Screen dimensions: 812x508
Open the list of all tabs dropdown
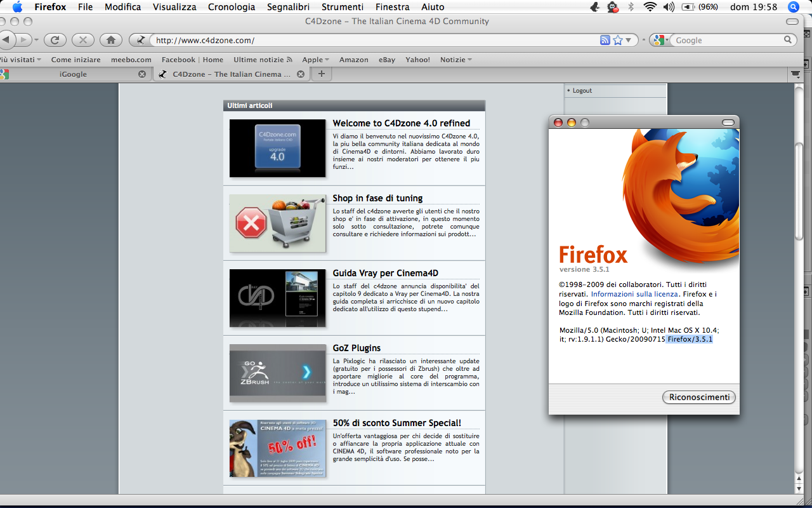[796, 74]
